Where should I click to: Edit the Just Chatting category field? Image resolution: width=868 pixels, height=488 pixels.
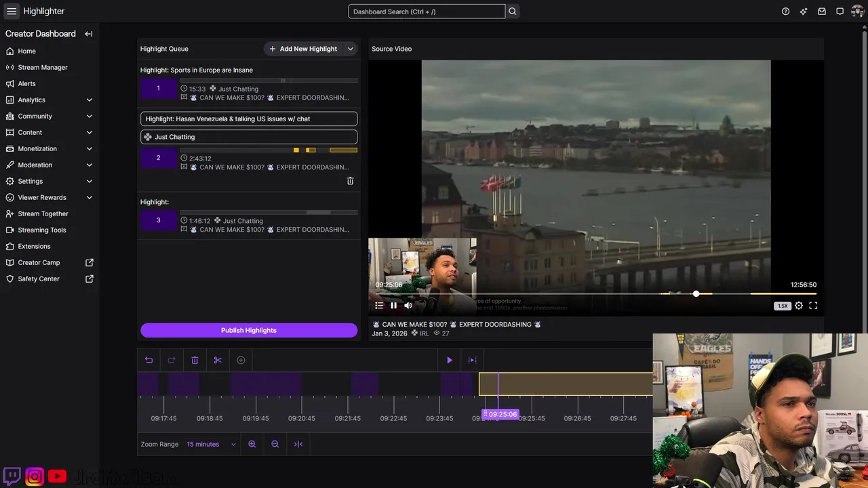(249, 137)
